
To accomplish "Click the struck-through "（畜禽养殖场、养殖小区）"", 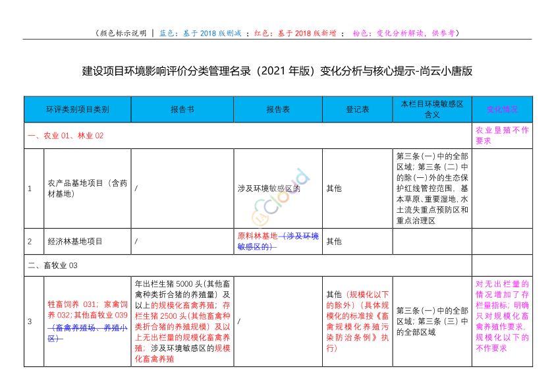I will [87, 333].
